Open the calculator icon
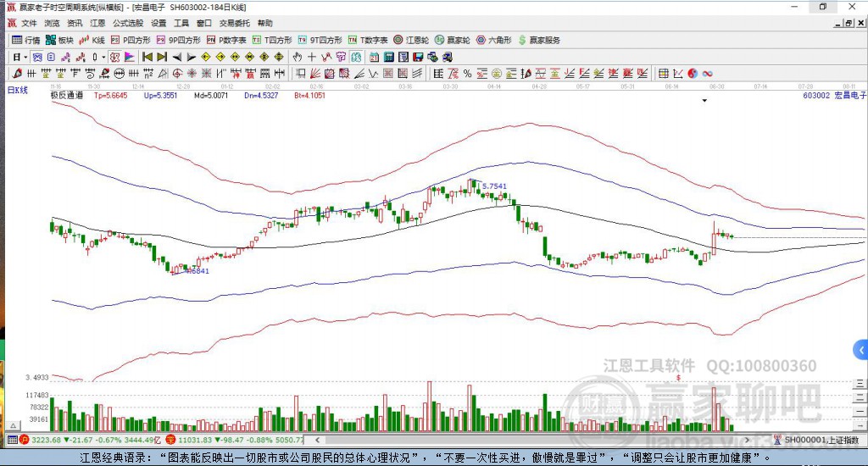The width and height of the screenshot is (868, 466). (388, 57)
